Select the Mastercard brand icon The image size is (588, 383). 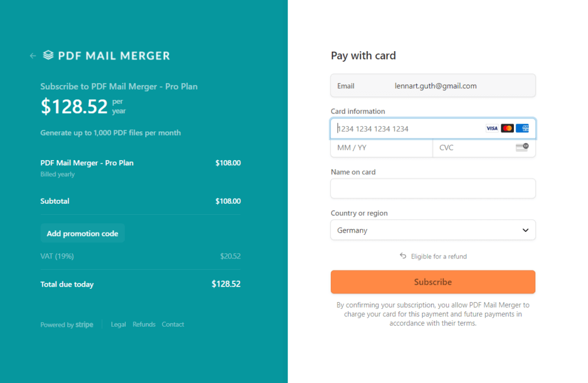(506, 128)
